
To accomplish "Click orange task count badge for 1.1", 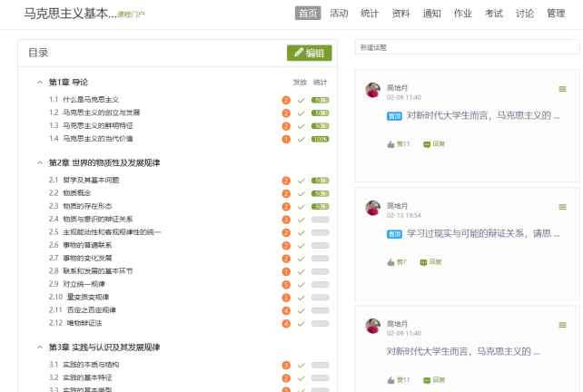I will point(286,100).
